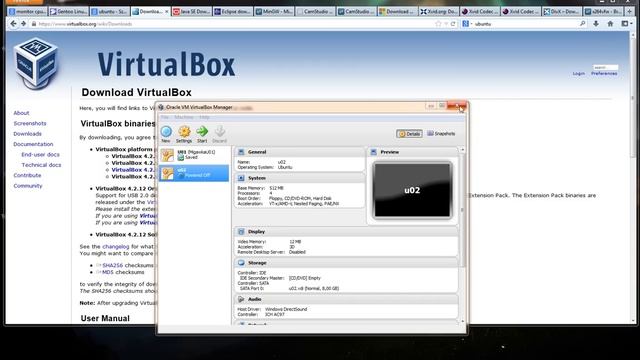Open the Community sidebar link

(x=28, y=186)
